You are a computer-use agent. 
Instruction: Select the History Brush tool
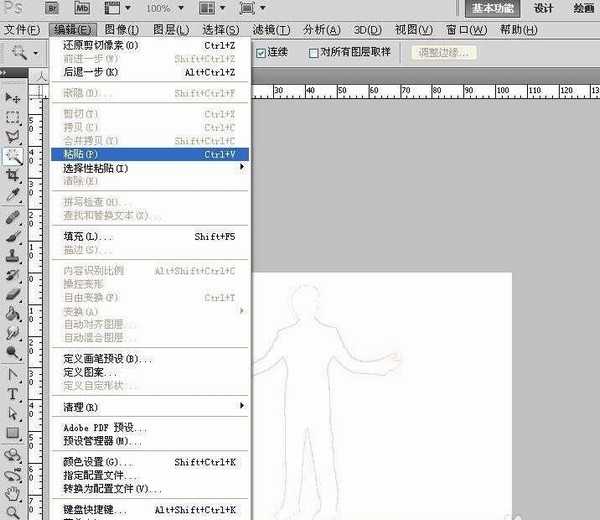pyautogui.click(x=12, y=275)
